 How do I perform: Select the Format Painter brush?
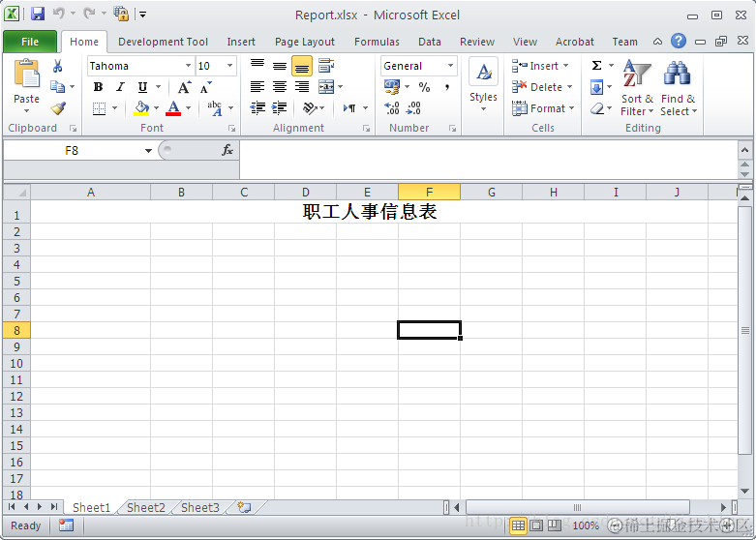click(x=58, y=108)
